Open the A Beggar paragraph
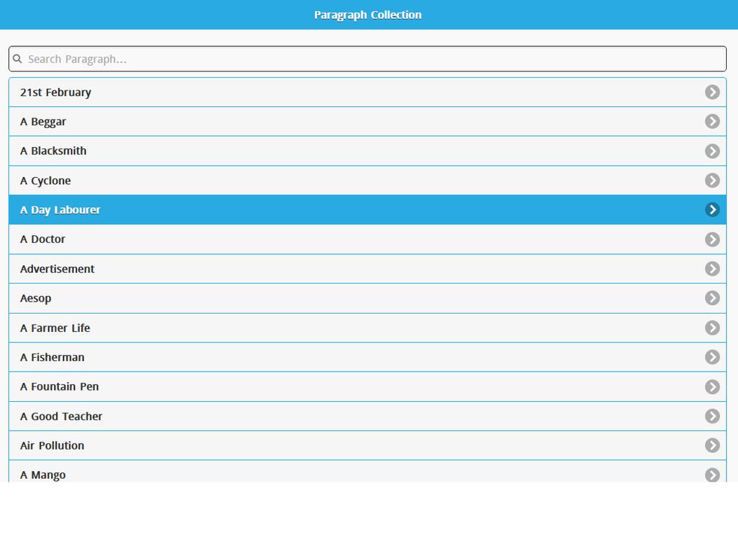The image size is (738, 560). click(x=367, y=121)
